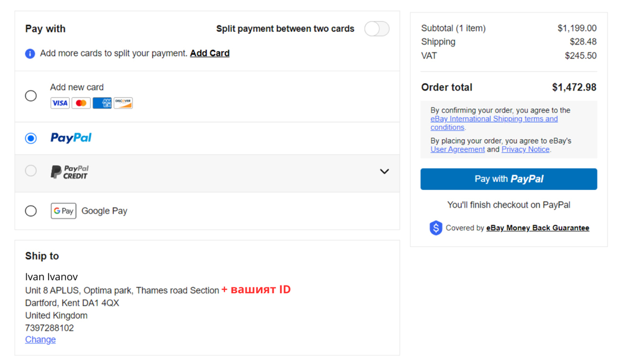Click the blue info icon

tap(30, 53)
